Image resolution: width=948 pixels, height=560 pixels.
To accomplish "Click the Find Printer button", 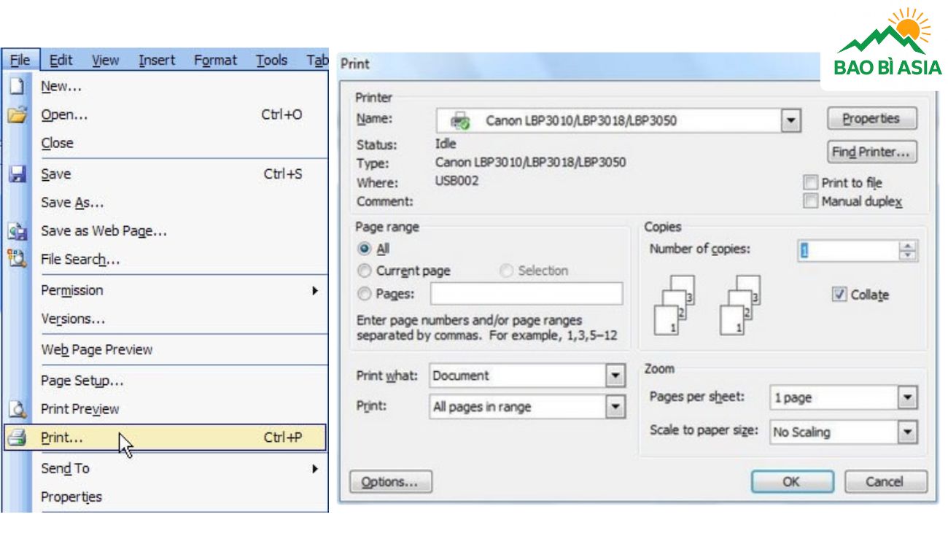I will coord(872,152).
